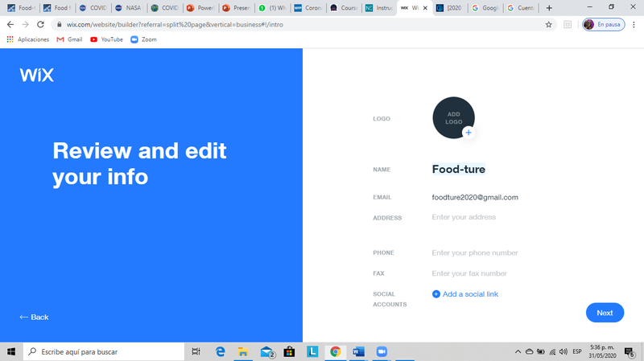Click the Add Logo circle
644x361 pixels.
pyautogui.click(x=453, y=117)
